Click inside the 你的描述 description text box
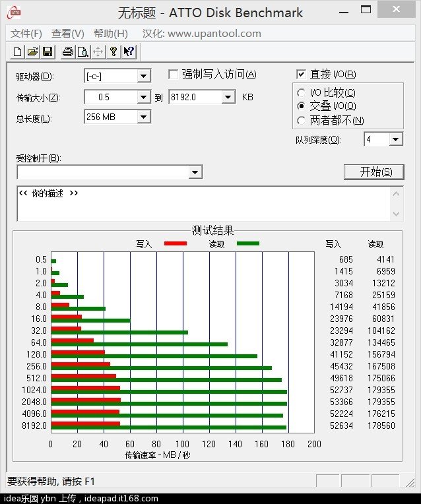 [x=204, y=204]
